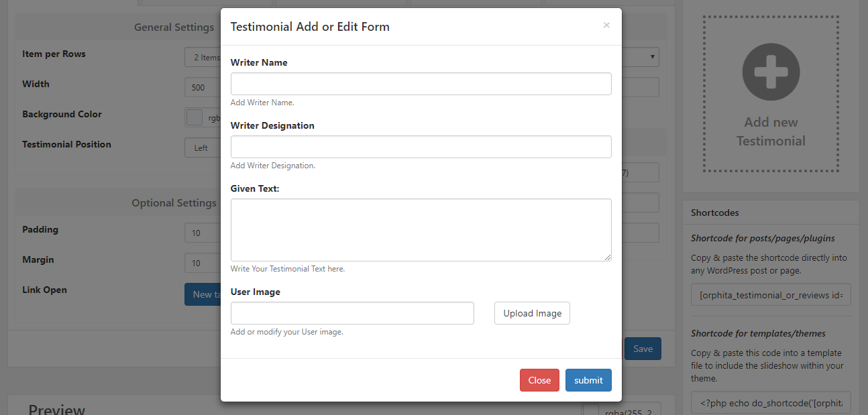This screenshot has width=868, height=415.
Task: Click the 'Shortcodes' panel heading
Action: tap(715, 213)
